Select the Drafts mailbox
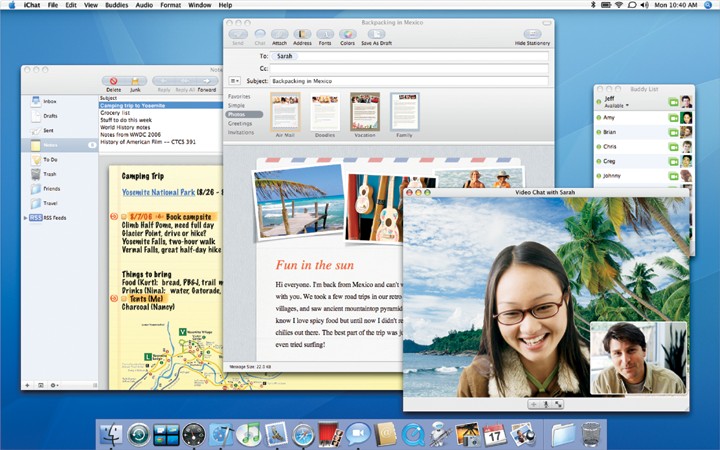Screen dimensions: 720x450 tap(60, 116)
